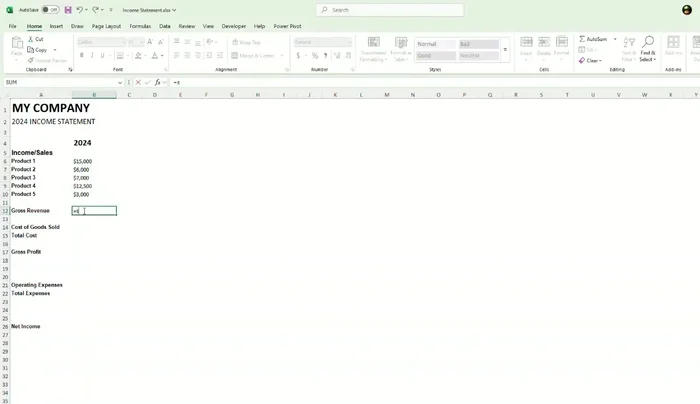Viewport: 700px width, 404px height.
Task: Click the Redo arrow icon
Action: pyautogui.click(x=96, y=10)
